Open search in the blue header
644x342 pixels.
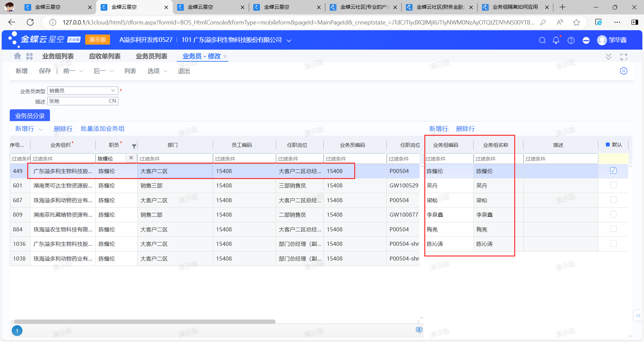(542, 40)
